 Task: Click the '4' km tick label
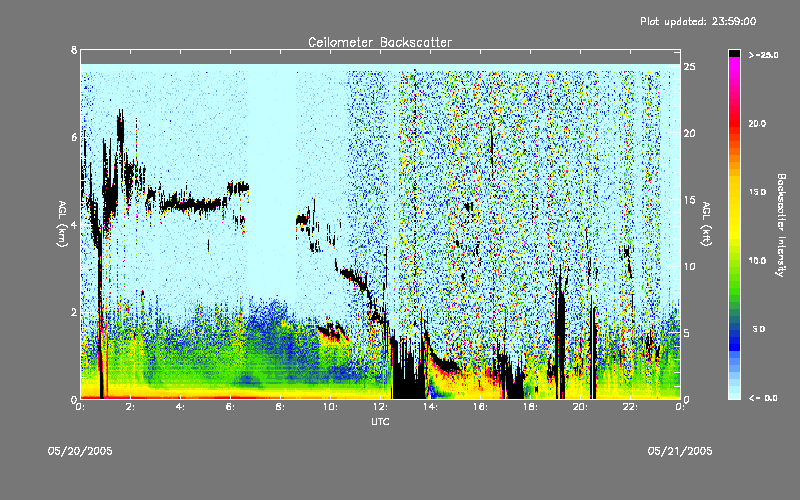(x=74, y=224)
